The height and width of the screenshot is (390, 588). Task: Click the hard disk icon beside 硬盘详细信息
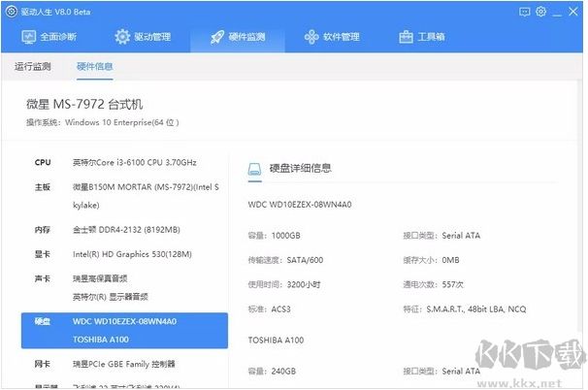coord(254,169)
